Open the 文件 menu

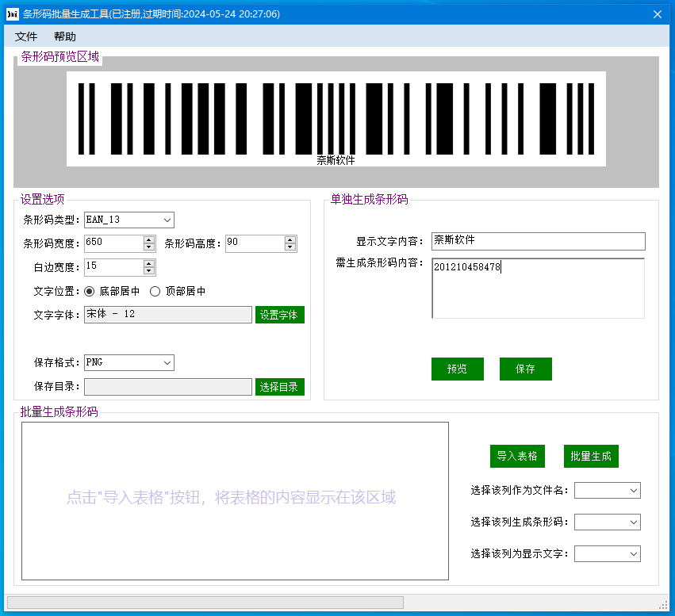click(26, 36)
